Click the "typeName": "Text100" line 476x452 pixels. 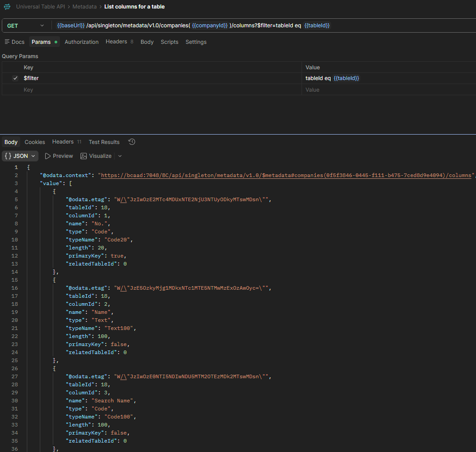pos(101,328)
